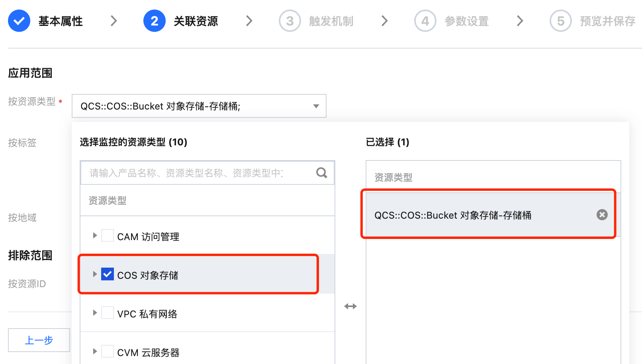Uncheck the COS 对象存储 checkbox
This screenshot has width=642, height=364.
[108, 274]
